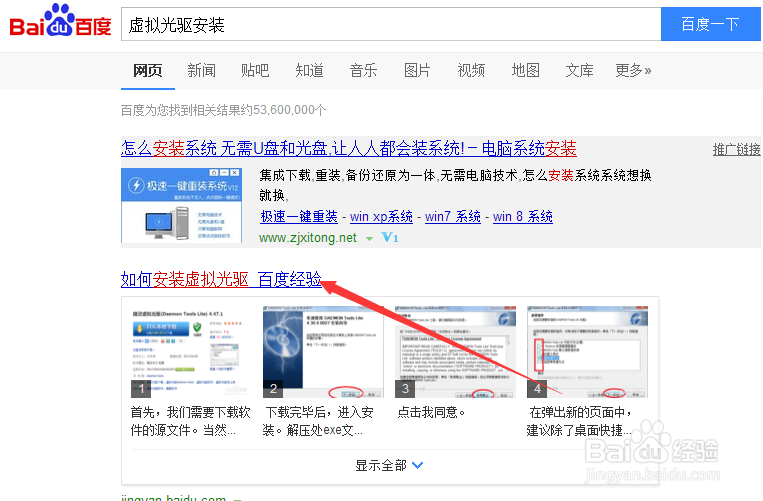Select the 网页 tab

(147, 71)
